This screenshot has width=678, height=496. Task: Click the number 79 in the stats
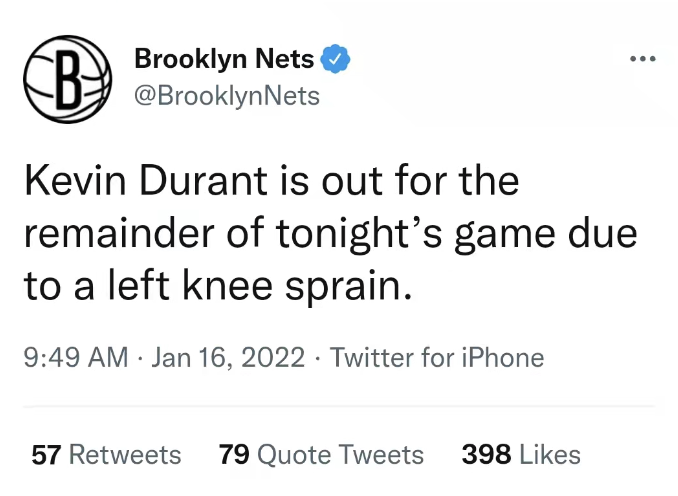[233, 455]
